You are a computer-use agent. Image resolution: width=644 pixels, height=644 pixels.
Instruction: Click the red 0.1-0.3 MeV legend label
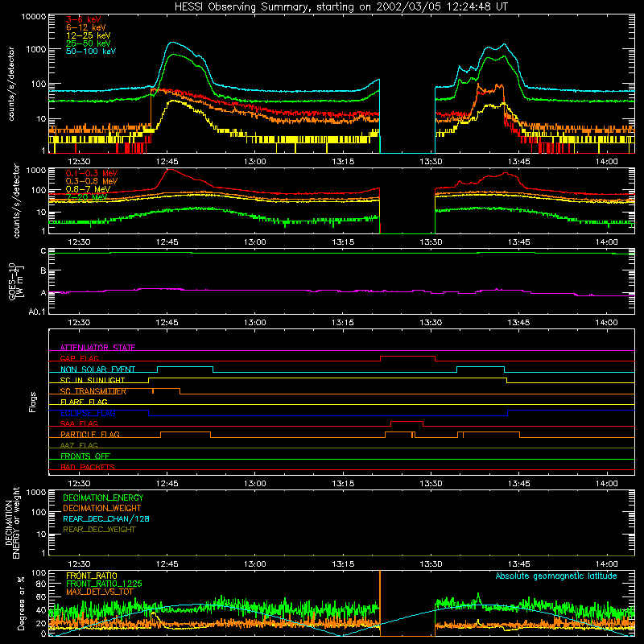coord(92,173)
